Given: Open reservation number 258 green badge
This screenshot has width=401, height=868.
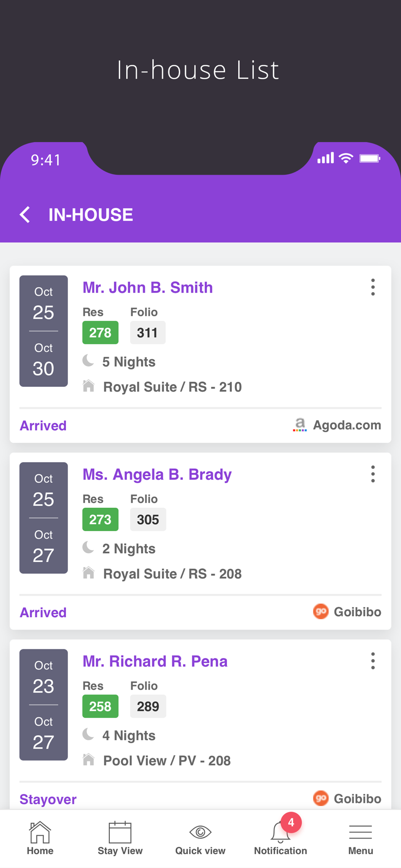Looking at the screenshot, I should (x=100, y=706).
